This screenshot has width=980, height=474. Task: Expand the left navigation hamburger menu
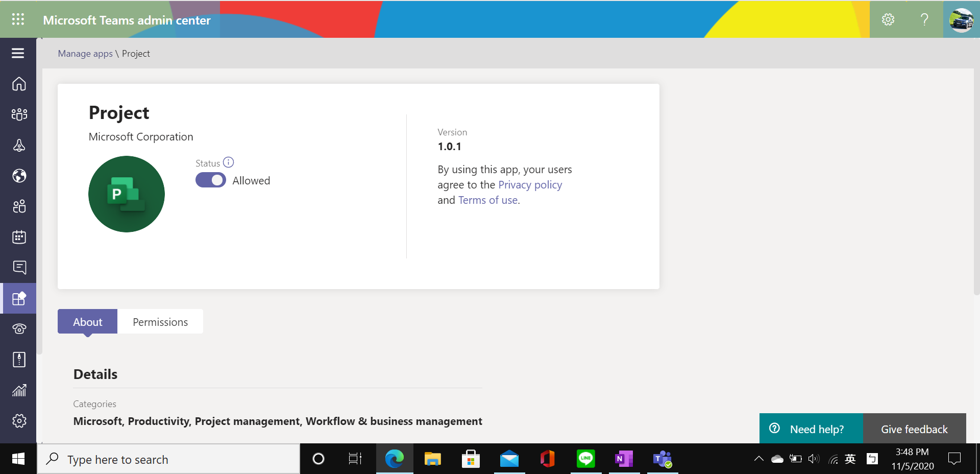pyautogui.click(x=18, y=53)
